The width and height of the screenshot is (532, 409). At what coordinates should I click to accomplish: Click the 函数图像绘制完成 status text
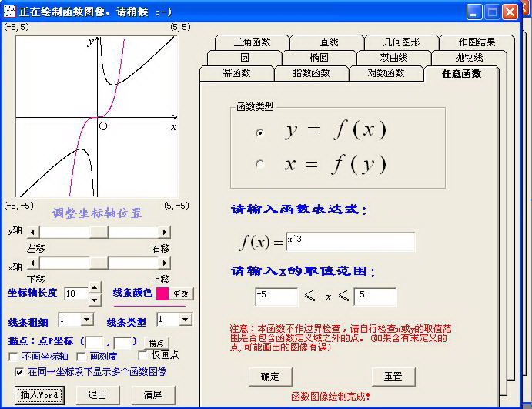pos(330,397)
